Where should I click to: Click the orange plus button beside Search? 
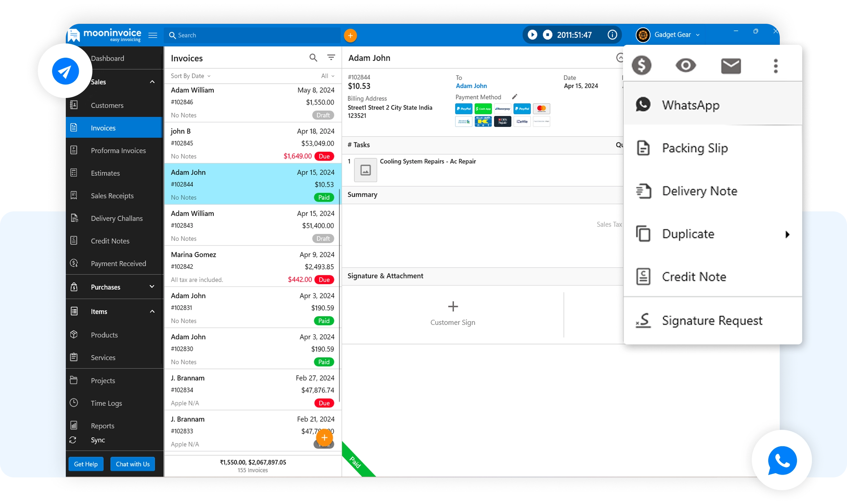(x=350, y=35)
